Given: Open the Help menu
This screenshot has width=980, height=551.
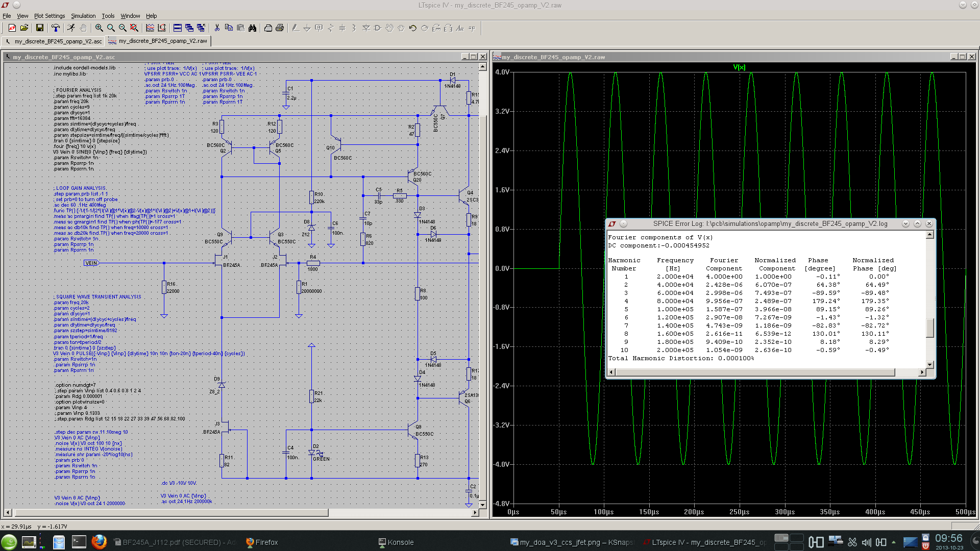Looking at the screenshot, I should 152,16.
